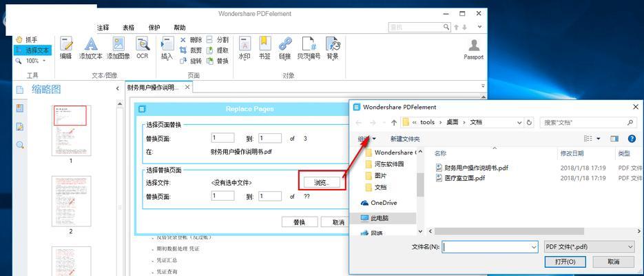Open the PDF 文件(*.pdf) file type dropdown
644x276 pixels.
tap(589, 247)
